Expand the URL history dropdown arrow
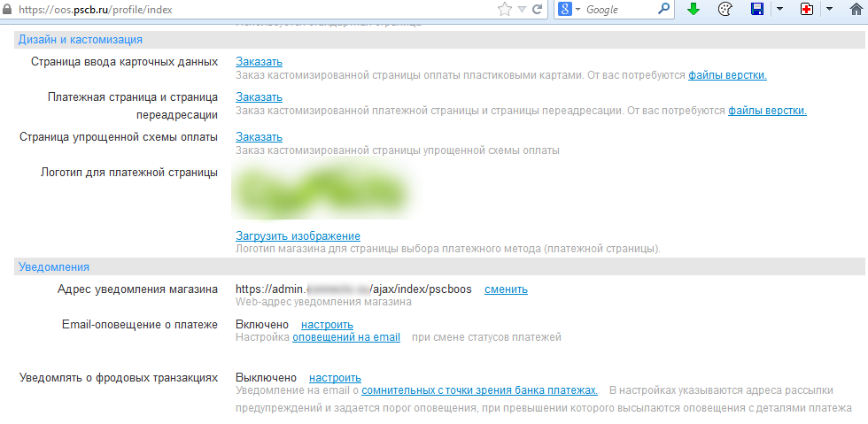Screen dimensions: 868x424 tap(523, 9)
